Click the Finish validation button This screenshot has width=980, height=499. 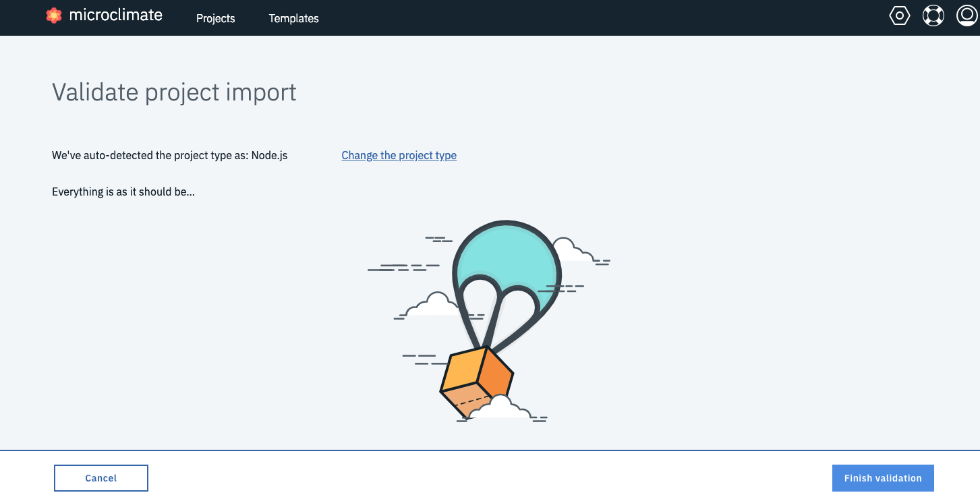point(882,478)
